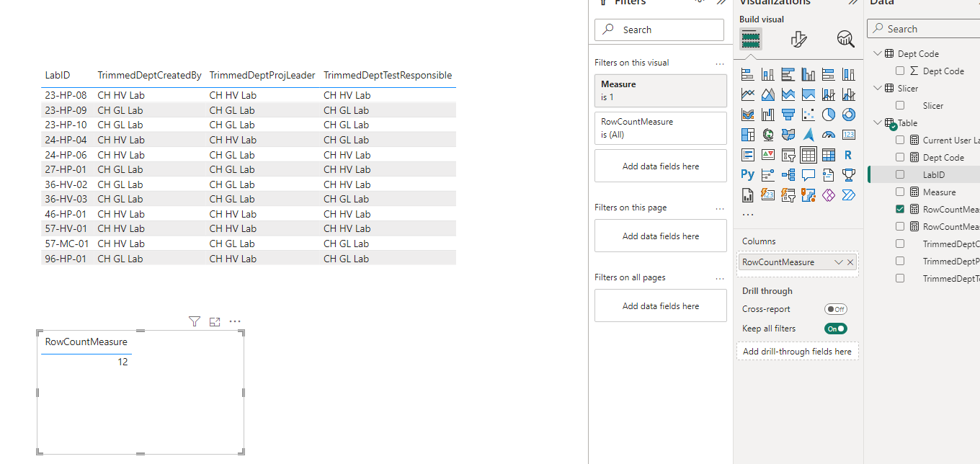
Task: Select the clustered bar chart visual
Action: coord(788,74)
